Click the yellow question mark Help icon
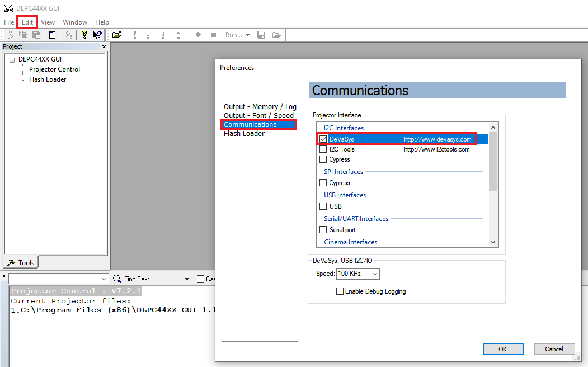588x367 pixels. point(84,35)
